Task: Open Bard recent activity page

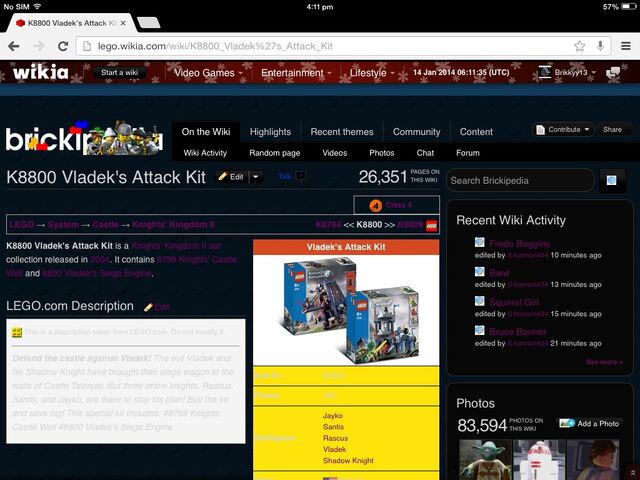Action: pos(499,273)
